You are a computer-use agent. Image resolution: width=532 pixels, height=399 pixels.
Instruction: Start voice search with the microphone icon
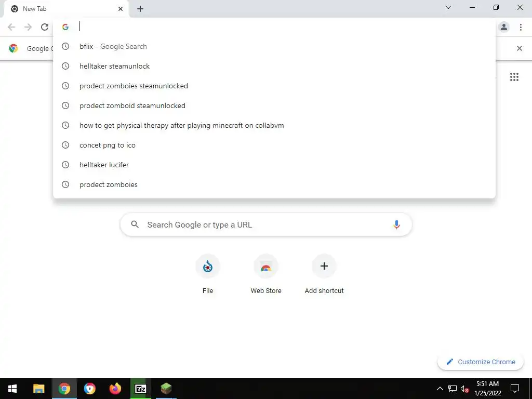pyautogui.click(x=396, y=224)
